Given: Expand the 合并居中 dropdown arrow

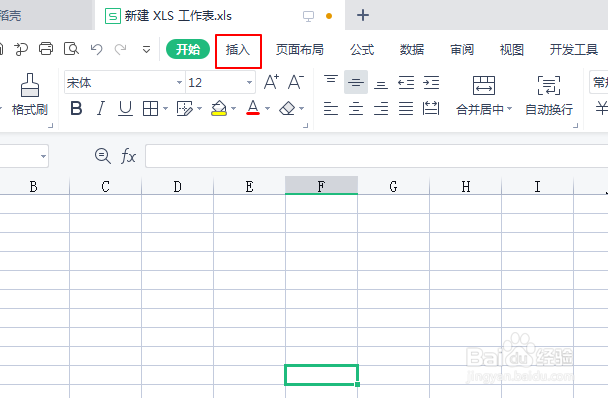Looking at the screenshot, I should click(x=510, y=109).
